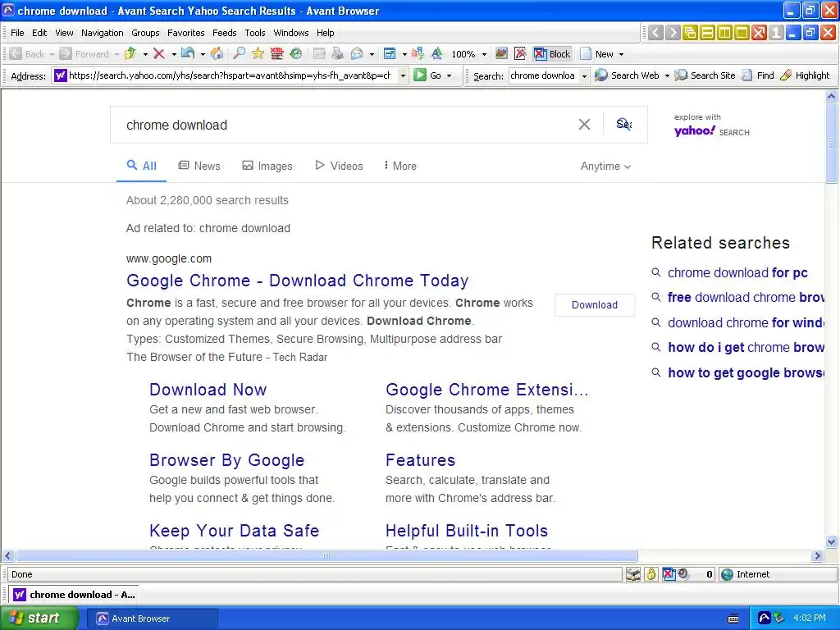Click the Previous Tab arrow button
The height and width of the screenshot is (630, 840).
point(655,33)
